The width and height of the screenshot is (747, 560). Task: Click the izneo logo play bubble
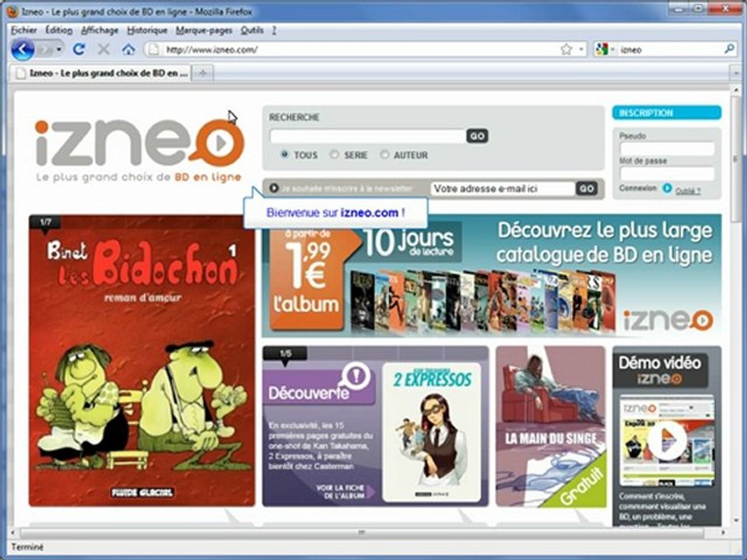pos(219,143)
